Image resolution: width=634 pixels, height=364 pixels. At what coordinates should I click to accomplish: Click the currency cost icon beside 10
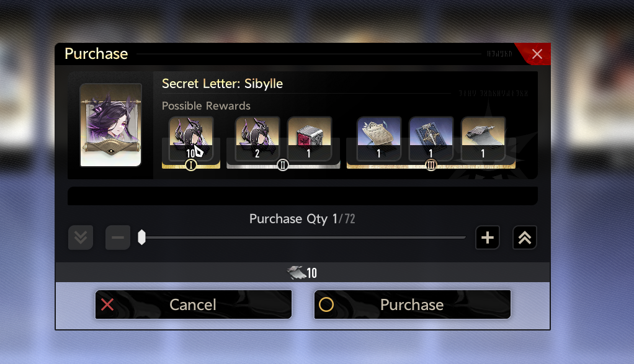tap(297, 273)
